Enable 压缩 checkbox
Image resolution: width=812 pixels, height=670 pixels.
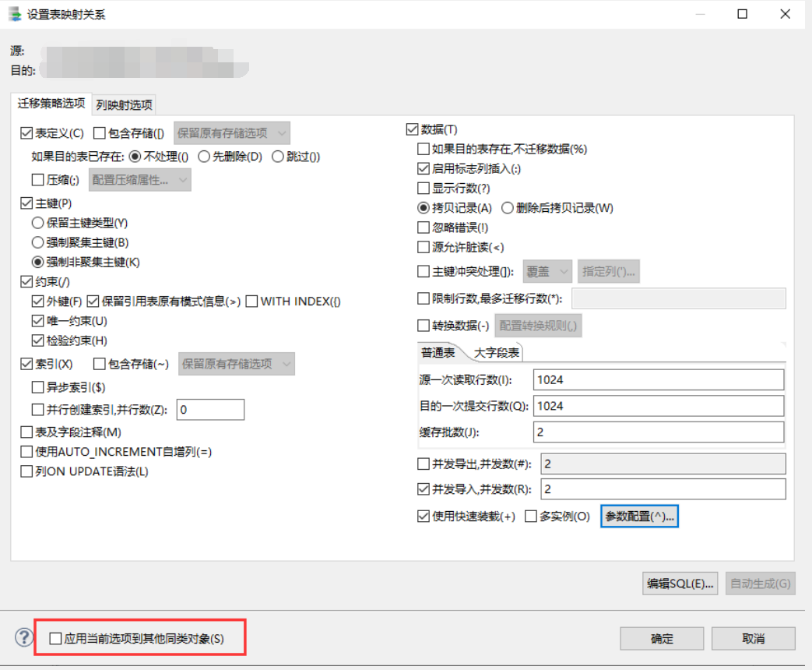38,180
